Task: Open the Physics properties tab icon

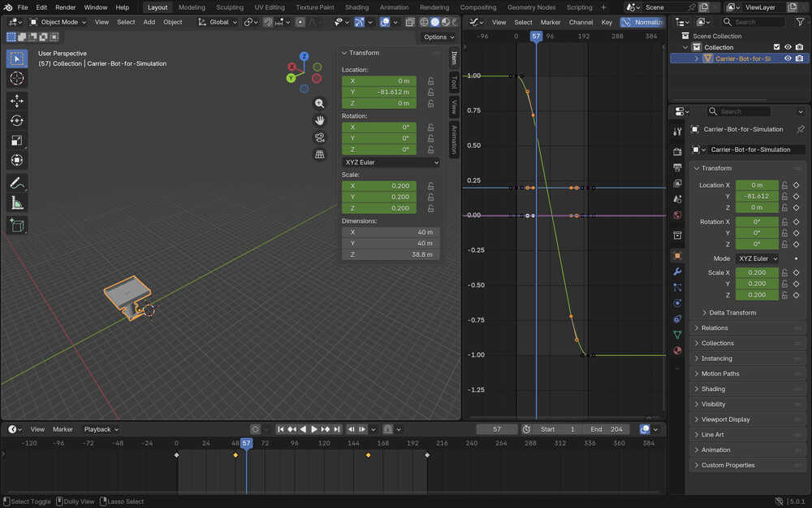Action: click(677, 303)
